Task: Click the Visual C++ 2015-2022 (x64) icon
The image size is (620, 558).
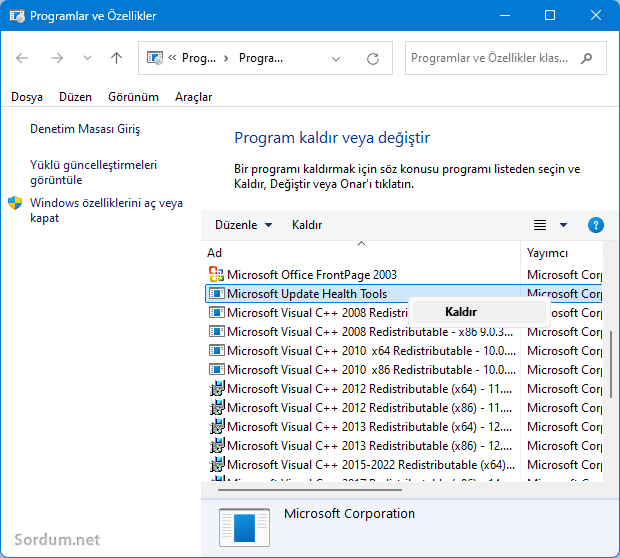Action: pos(217,464)
